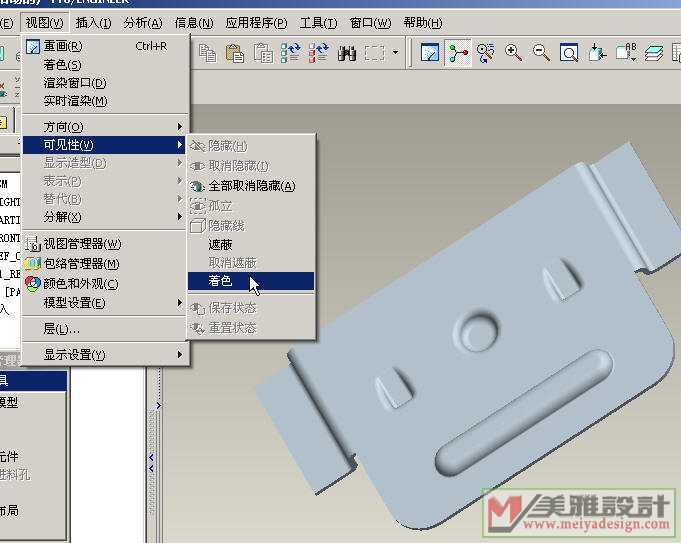Viewport: 681px width, 543px height.
Task: Open the 分析(A) menu in menu bar
Action: point(143,23)
